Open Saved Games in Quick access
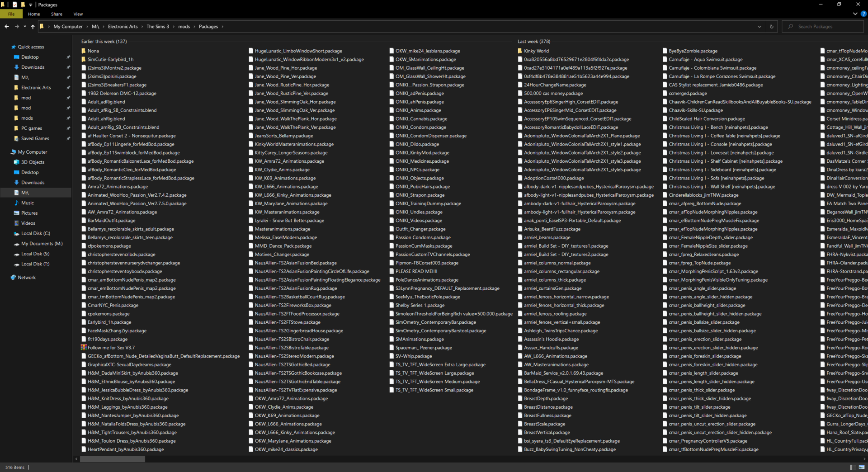 click(35, 139)
